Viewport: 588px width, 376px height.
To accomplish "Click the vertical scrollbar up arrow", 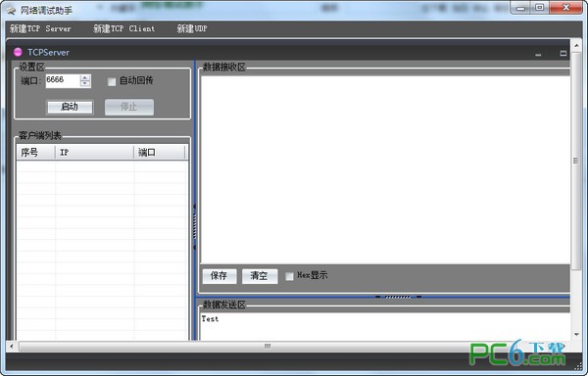I will coord(576,46).
